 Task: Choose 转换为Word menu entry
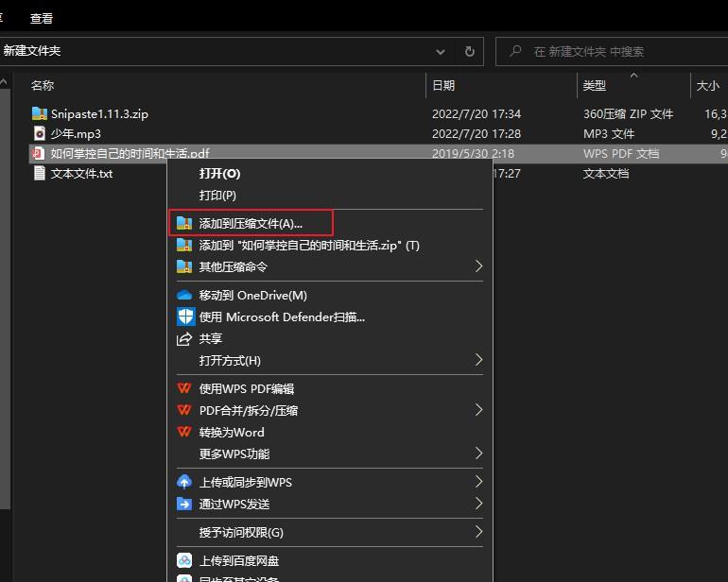pos(232,432)
